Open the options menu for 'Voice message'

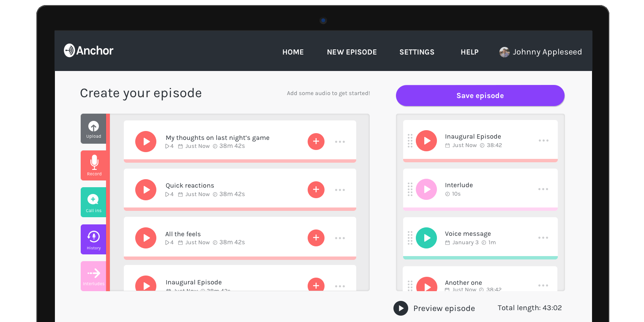click(543, 237)
